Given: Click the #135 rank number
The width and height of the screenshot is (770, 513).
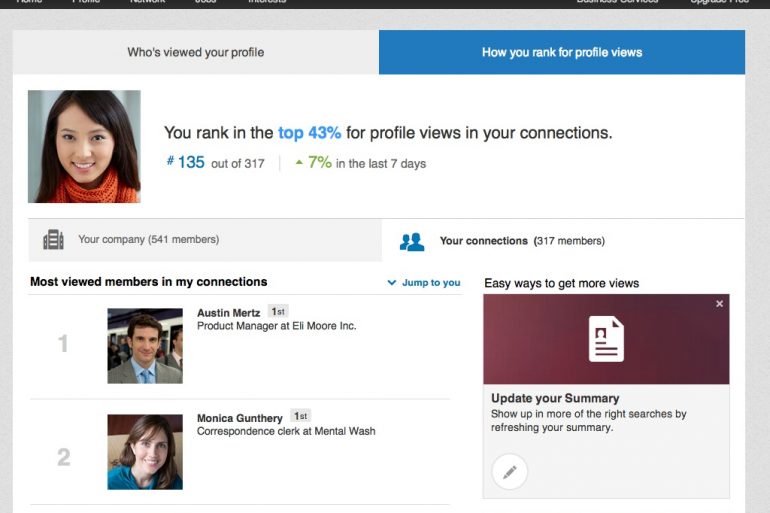Looking at the screenshot, I should coord(185,162).
